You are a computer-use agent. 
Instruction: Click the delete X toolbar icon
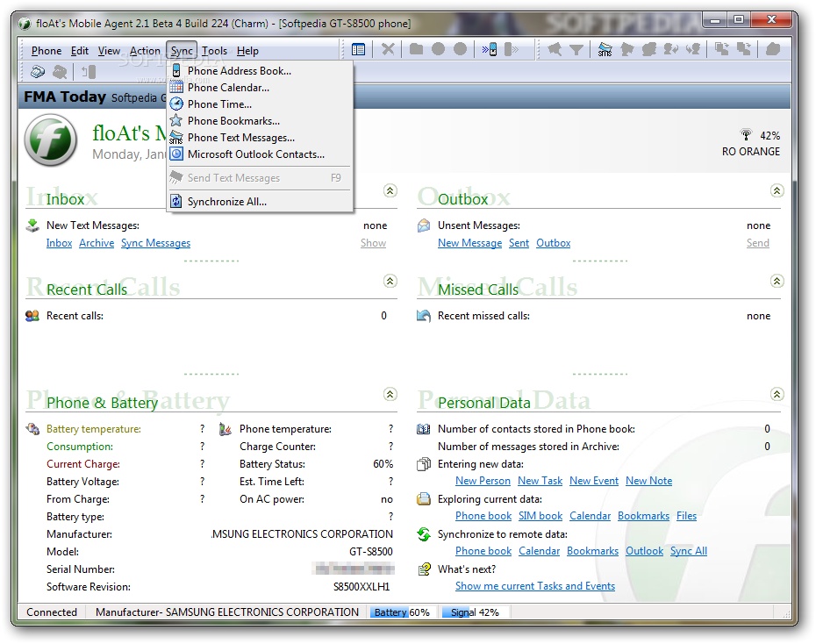[x=388, y=49]
